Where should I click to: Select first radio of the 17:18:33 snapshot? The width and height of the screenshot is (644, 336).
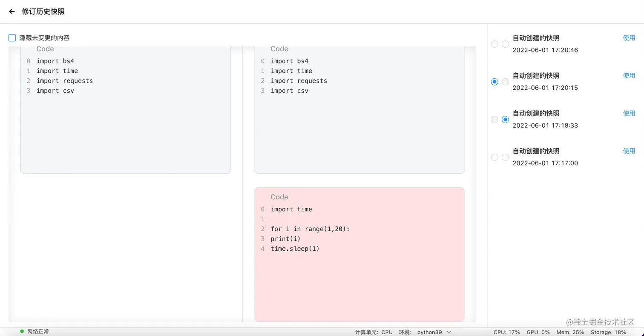point(494,120)
